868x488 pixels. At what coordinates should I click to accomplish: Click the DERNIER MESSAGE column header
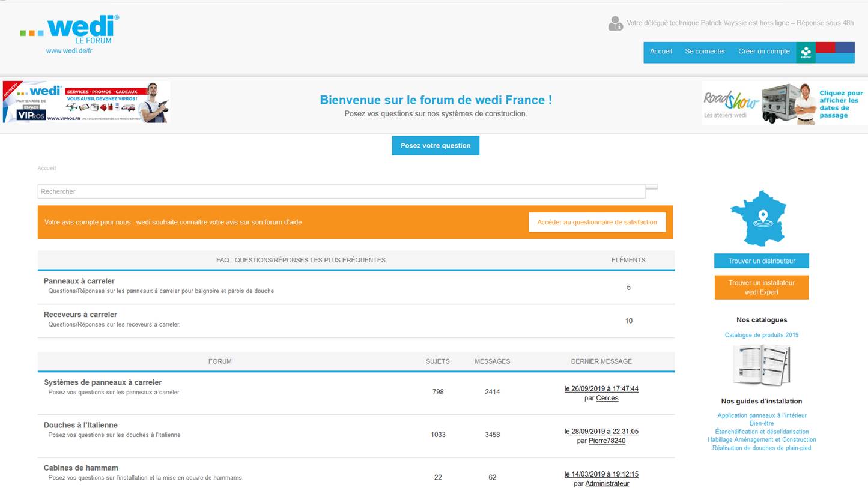coord(601,361)
